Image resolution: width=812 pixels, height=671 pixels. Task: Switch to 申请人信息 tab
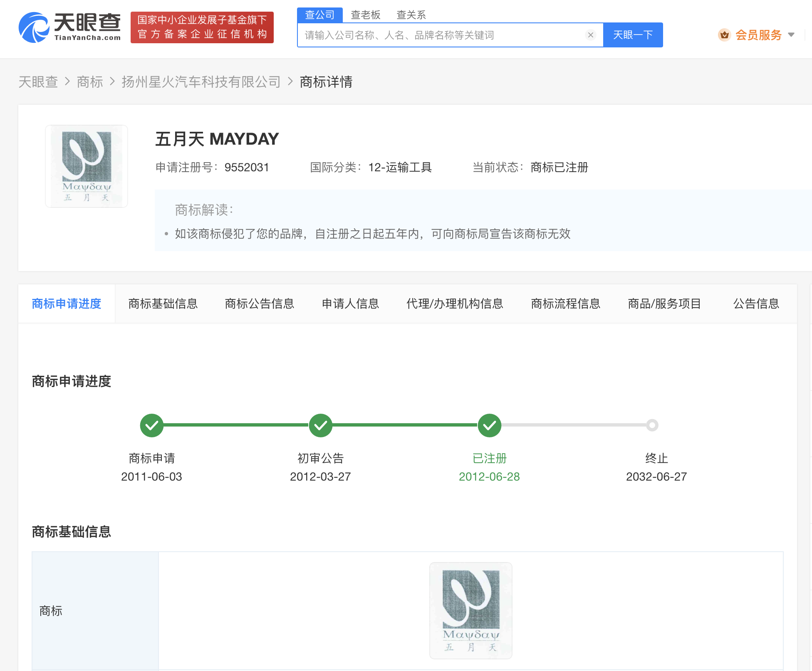tap(350, 303)
